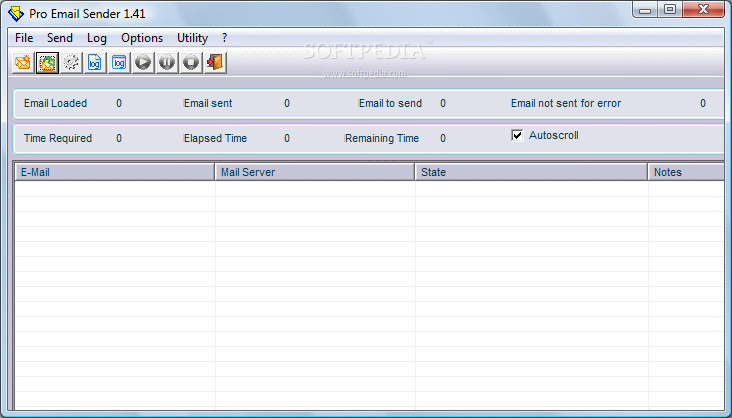Open the Log menu

[97, 38]
